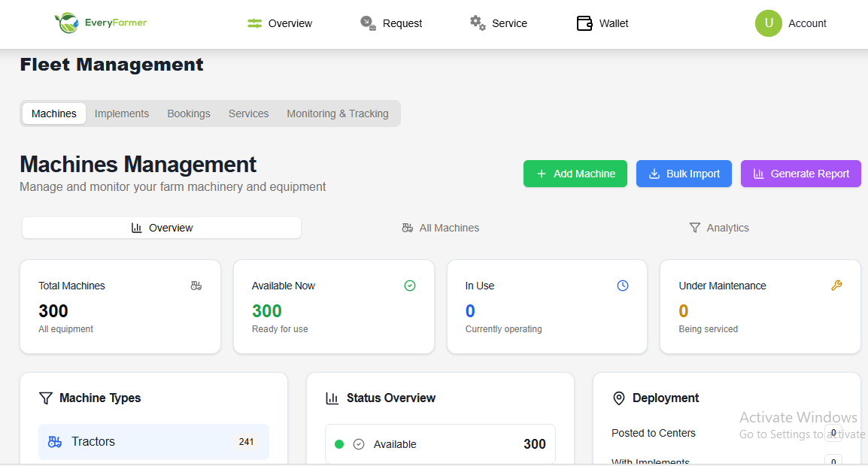The height and width of the screenshot is (466, 868).
Task: Open the Monitoring & Tracking tab
Action: [x=338, y=113]
